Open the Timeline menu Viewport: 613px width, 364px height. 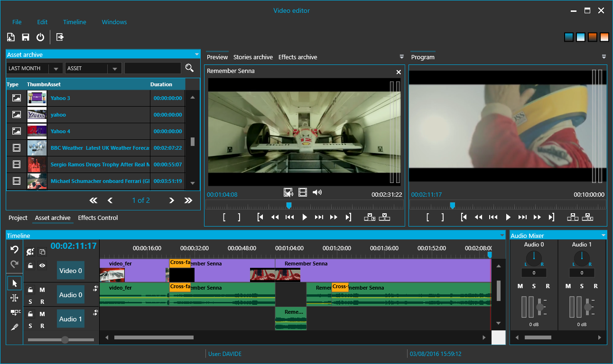click(74, 22)
